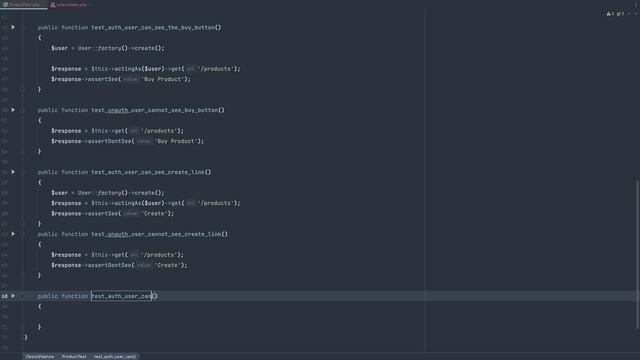The image size is (640, 360).
Task: Click 'Create' string in the assertDontSee call
Action: [167, 265]
